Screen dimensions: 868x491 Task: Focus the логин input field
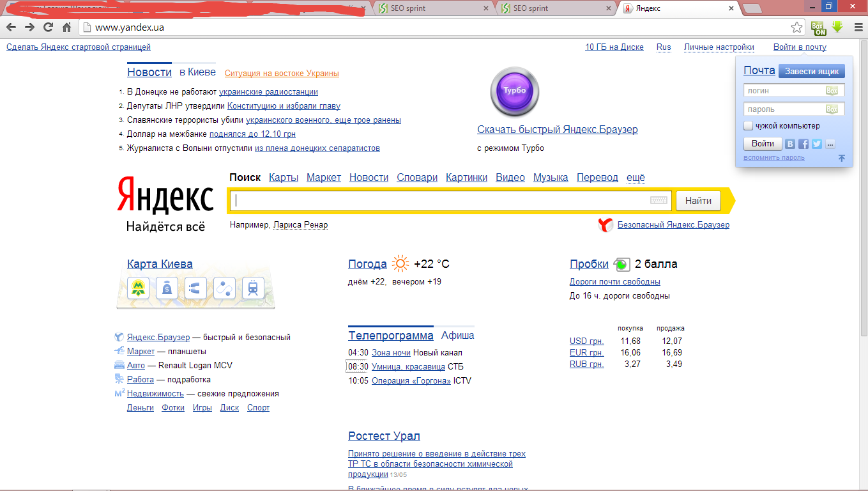point(794,91)
